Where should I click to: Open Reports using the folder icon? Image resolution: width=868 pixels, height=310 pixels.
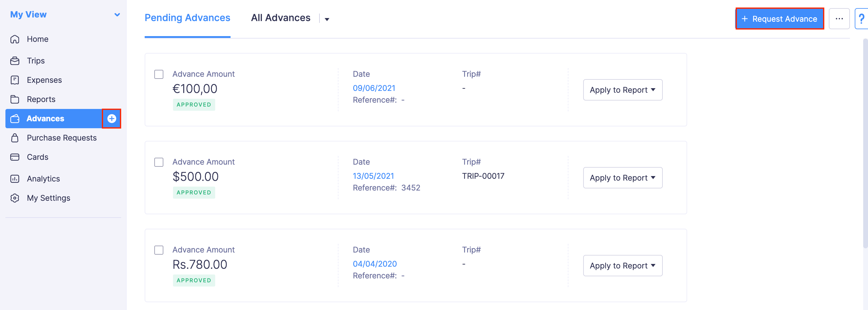15,99
